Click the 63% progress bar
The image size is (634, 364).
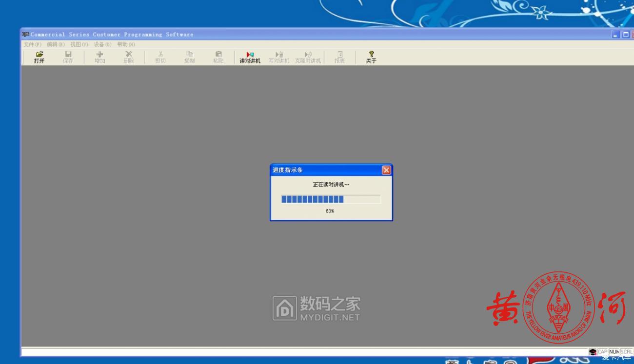pos(331,199)
